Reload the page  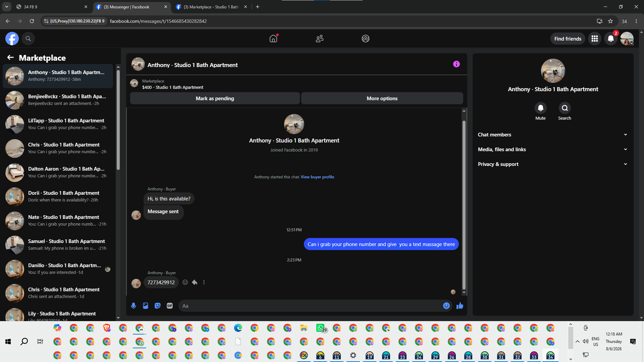(32, 21)
